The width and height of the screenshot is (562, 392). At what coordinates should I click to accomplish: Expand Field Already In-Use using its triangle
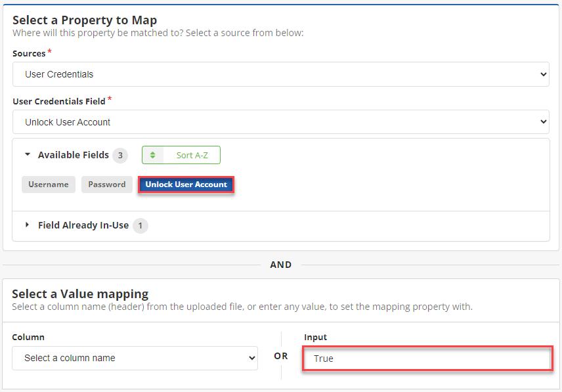(28, 225)
